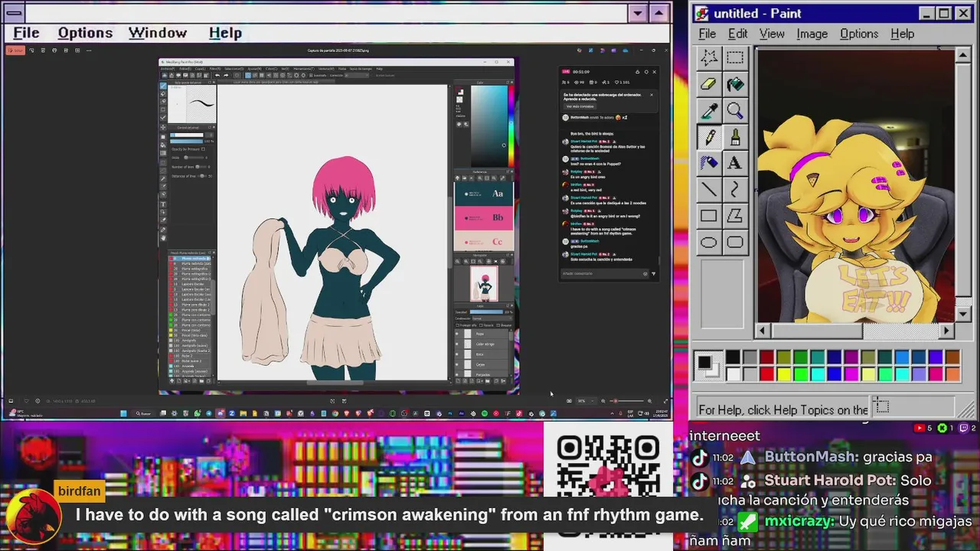The image size is (980, 551).
Task: Open the Edit menu in Paint
Action: 737,34
